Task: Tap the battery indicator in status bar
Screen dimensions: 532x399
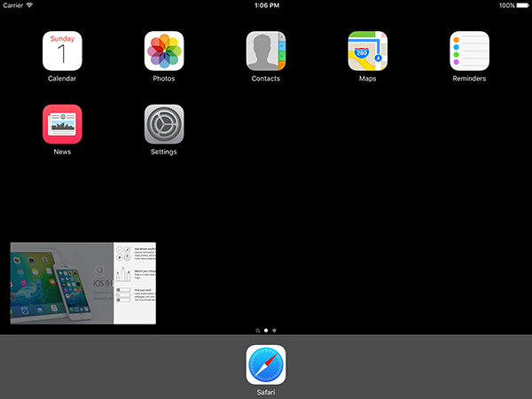Action: pyautogui.click(x=523, y=5)
